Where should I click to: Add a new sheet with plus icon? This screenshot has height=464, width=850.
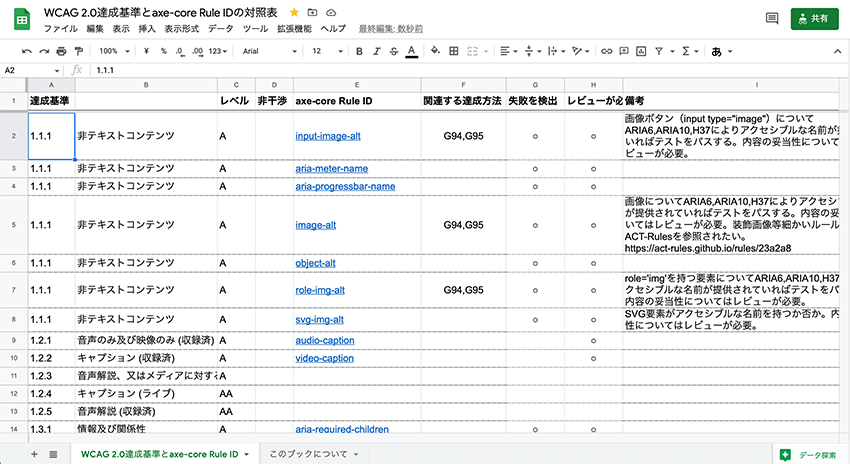pos(34,454)
